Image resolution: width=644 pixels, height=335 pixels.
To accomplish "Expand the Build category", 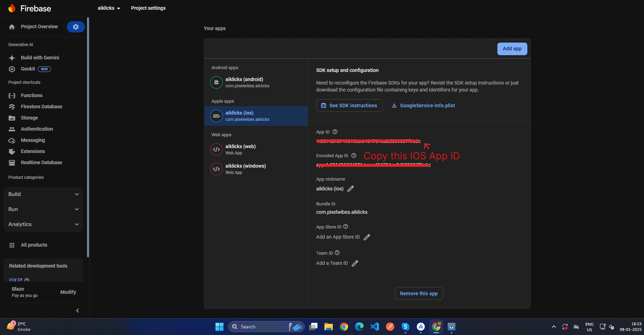I will 43,194.
